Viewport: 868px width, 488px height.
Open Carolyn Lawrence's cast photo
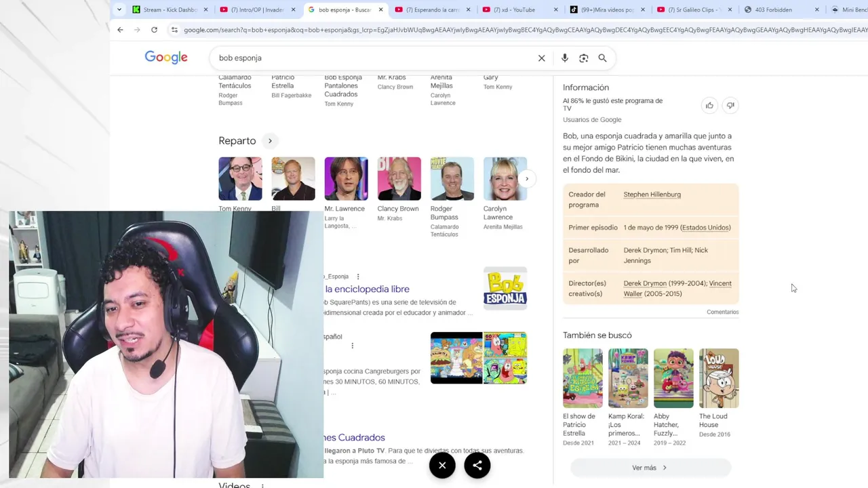pos(505,179)
